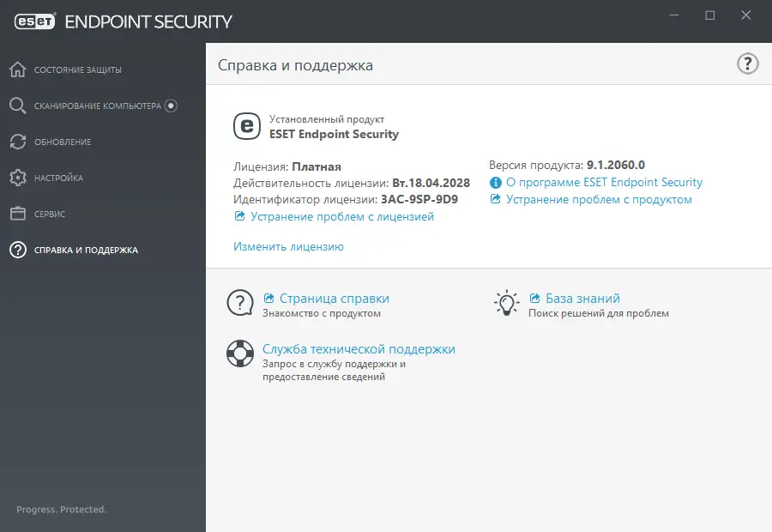This screenshot has width=772, height=532.
Task: Click the blue info icon near О программе
Action: [495, 183]
